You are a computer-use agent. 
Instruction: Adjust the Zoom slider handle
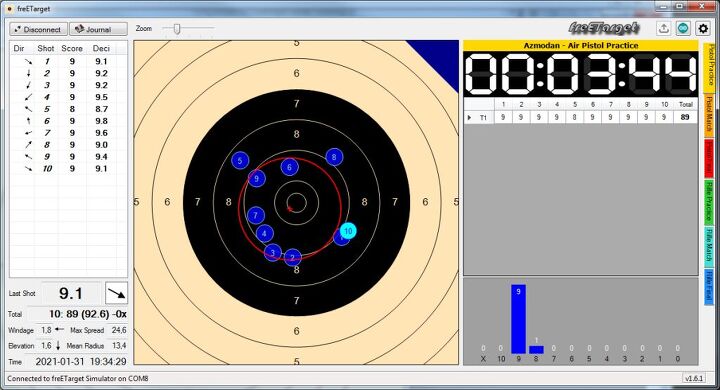tap(176, 29)
